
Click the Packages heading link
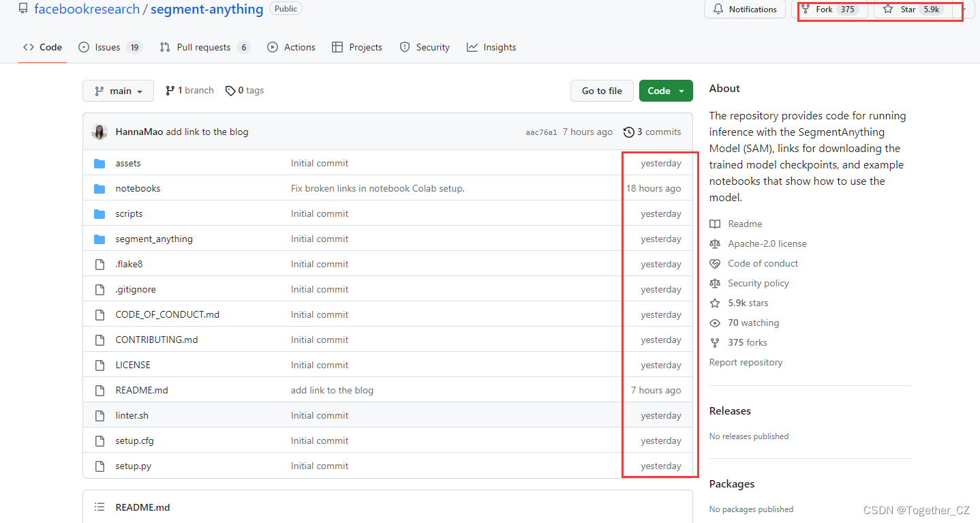click(732, 484)
